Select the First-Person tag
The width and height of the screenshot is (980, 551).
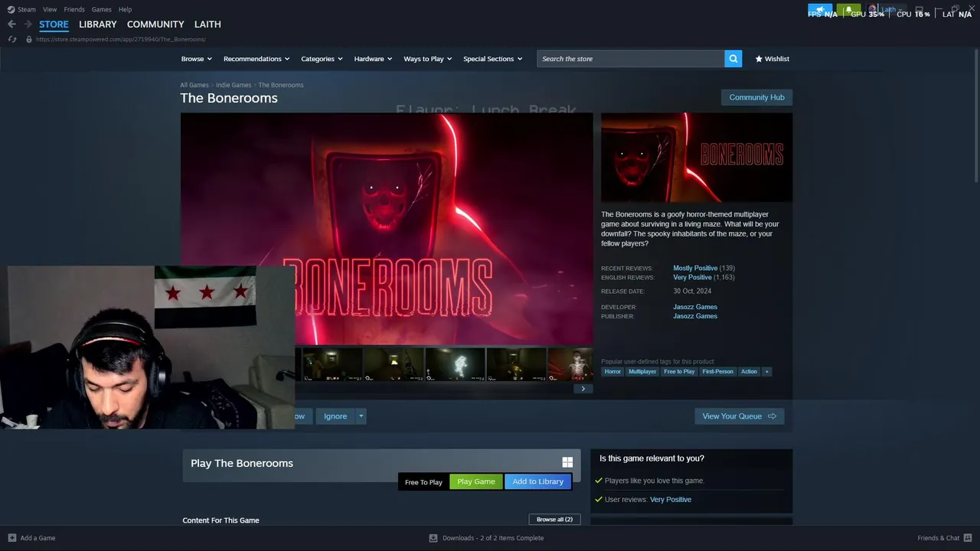point(717,372)
